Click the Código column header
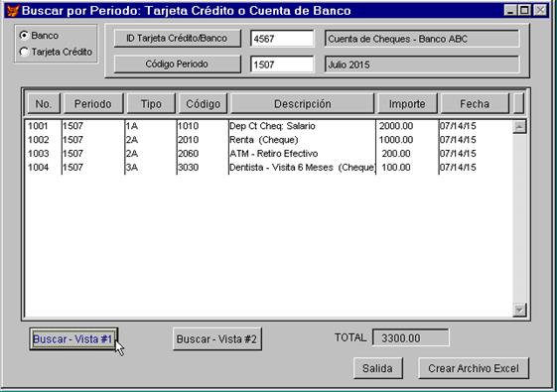 [203, 103]
